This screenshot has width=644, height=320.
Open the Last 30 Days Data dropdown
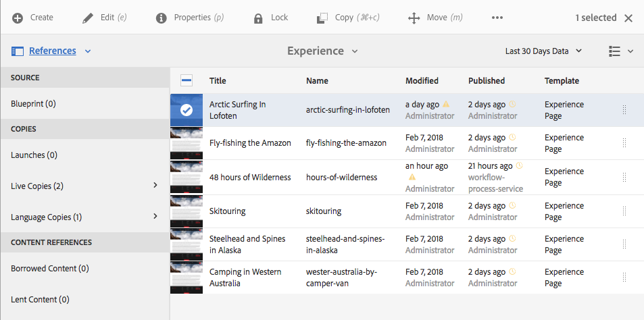(543, 51)
